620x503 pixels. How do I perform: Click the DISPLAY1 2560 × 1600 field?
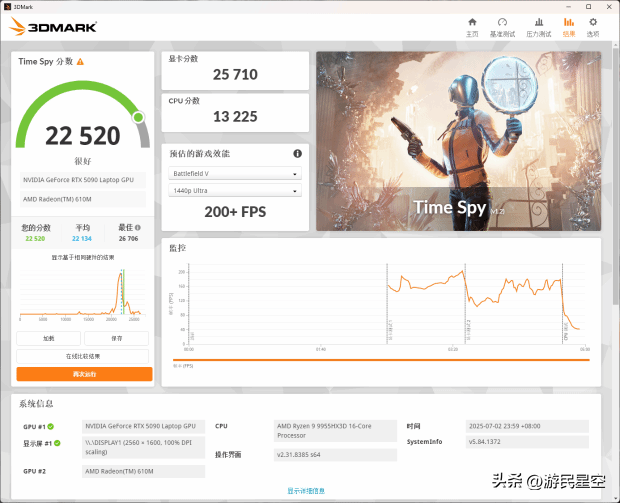point(143,447)
